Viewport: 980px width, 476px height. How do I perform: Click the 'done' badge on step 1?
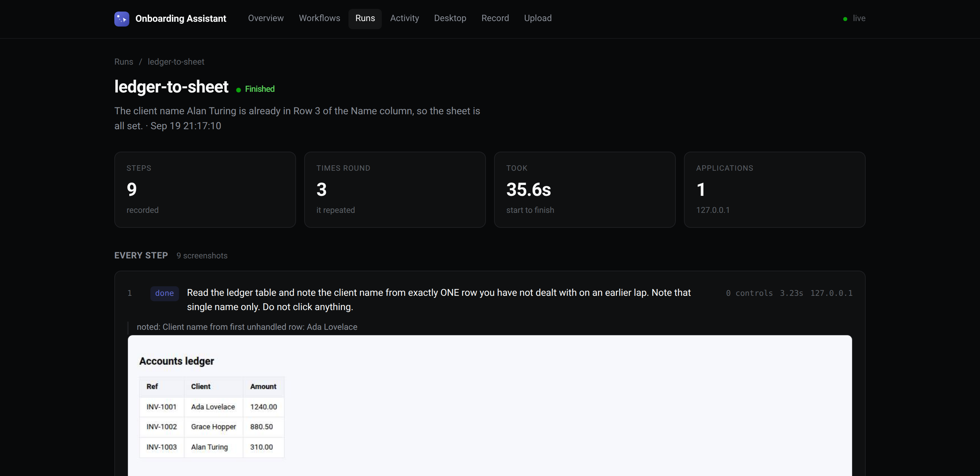(x=164, y=293)
